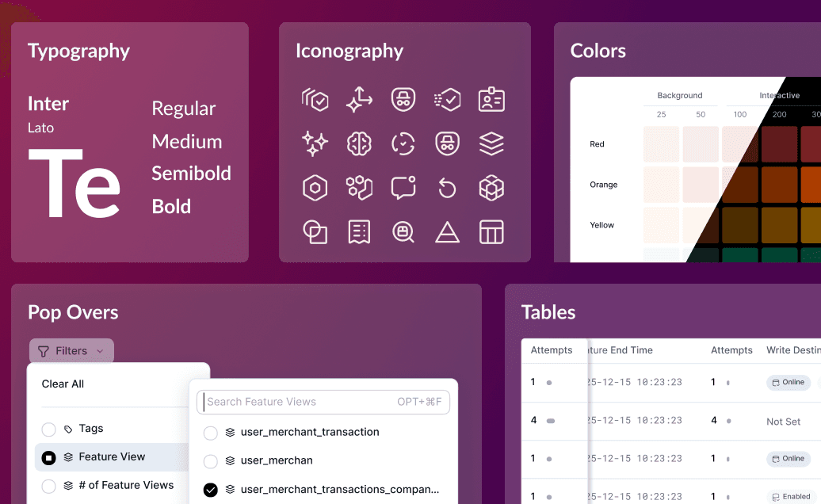
Task: Check the user_merchan checkbox
Action: tap(211, 461)
